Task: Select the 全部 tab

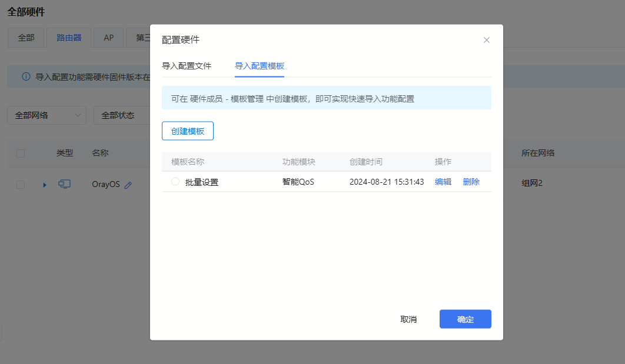Action: (x=26, y=38)
